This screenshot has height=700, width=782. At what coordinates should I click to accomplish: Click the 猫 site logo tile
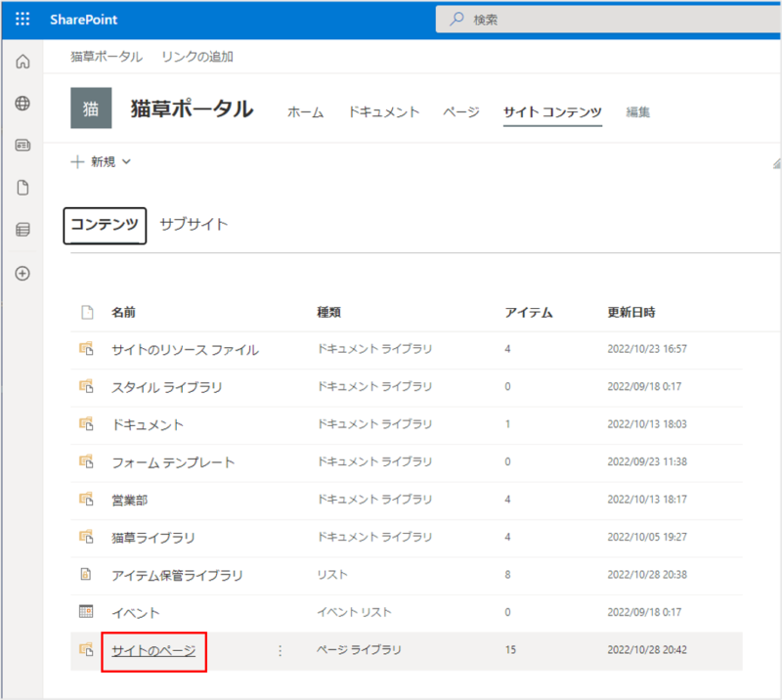tap(91, 109)
